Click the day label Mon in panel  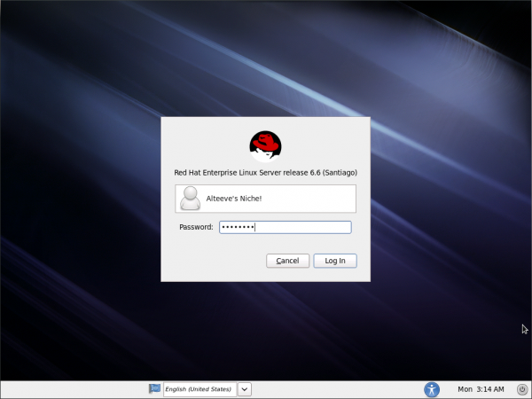click(x=465, y=388)
